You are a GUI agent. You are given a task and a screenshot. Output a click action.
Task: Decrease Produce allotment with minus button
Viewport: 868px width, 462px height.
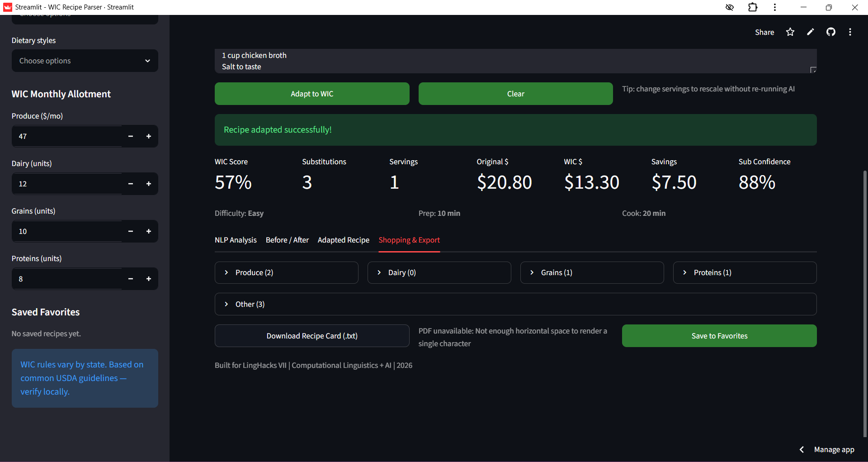131,136
